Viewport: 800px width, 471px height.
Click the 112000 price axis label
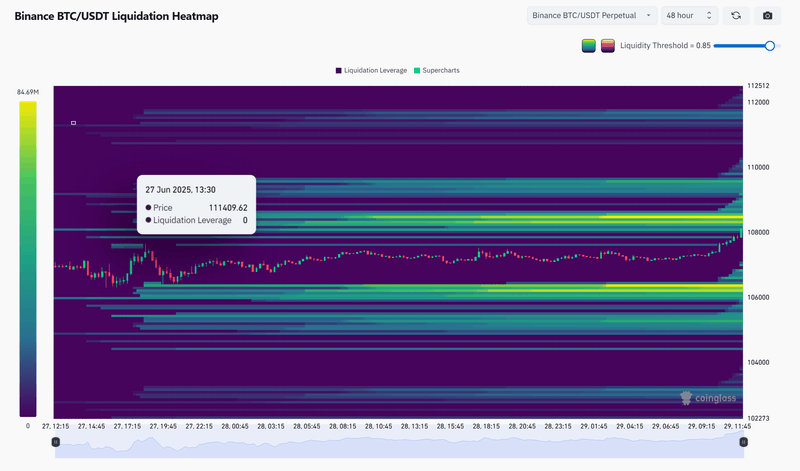click(x=758, y=102)
